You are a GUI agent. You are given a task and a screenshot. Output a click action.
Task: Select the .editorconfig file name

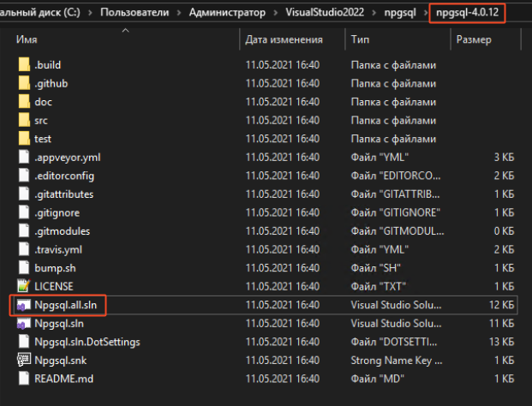(64, 176)
